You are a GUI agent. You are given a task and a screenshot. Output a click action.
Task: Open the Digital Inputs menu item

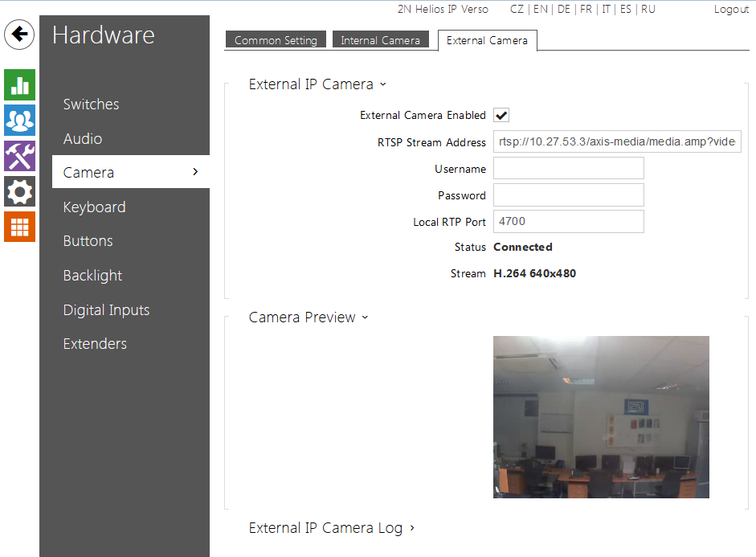tap(106, 310)
